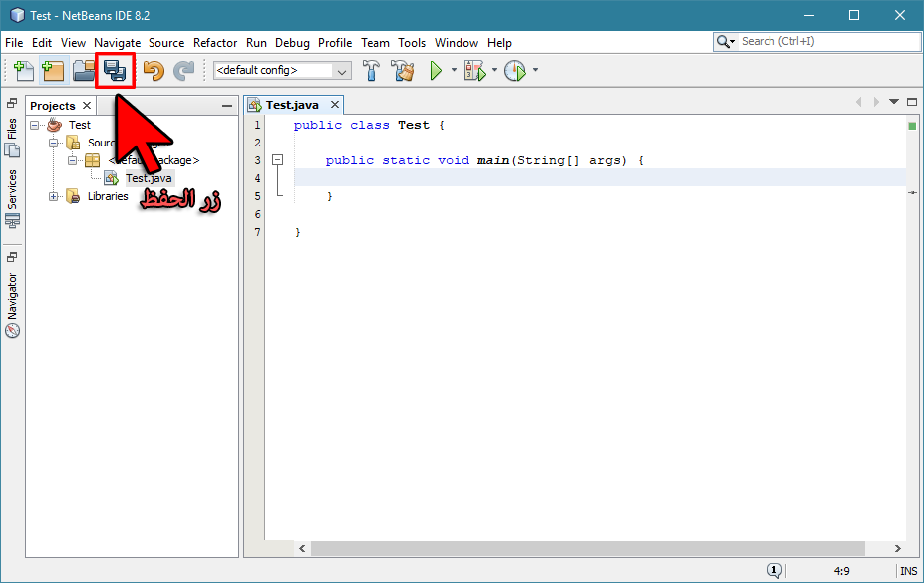Click the Build Project hammer icon

pos(371,70)
